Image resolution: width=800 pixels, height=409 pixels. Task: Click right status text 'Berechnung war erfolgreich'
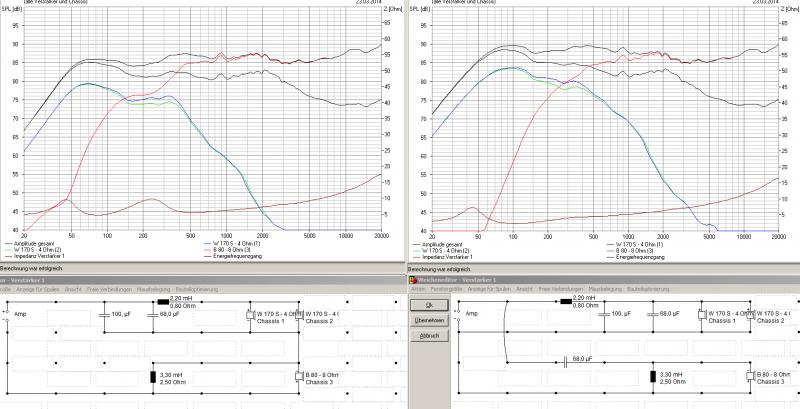pyautogui.click(x=439, y=268)
